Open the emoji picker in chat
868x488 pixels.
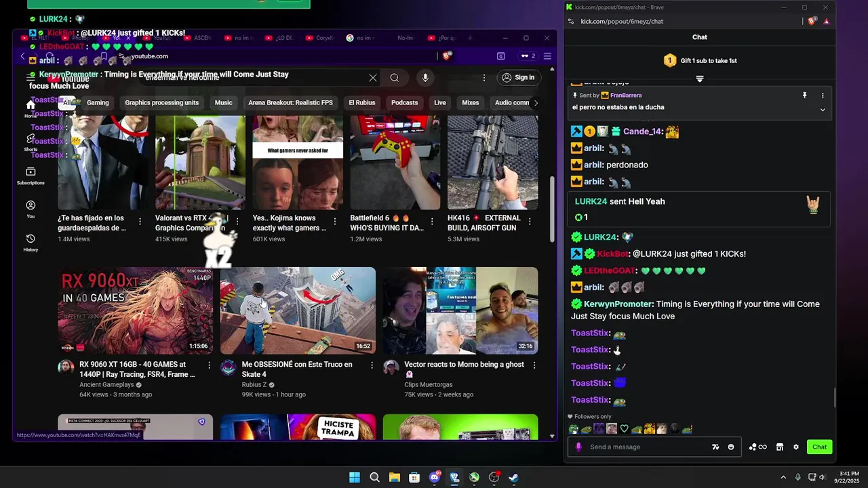click(x=731, y=447)
